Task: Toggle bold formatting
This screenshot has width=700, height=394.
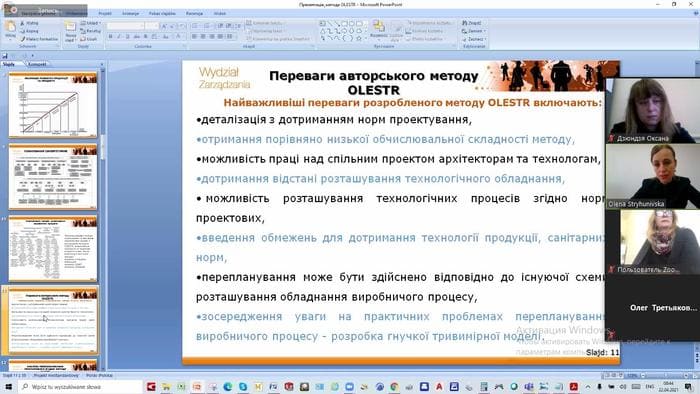Action: [x=111, y=37]
